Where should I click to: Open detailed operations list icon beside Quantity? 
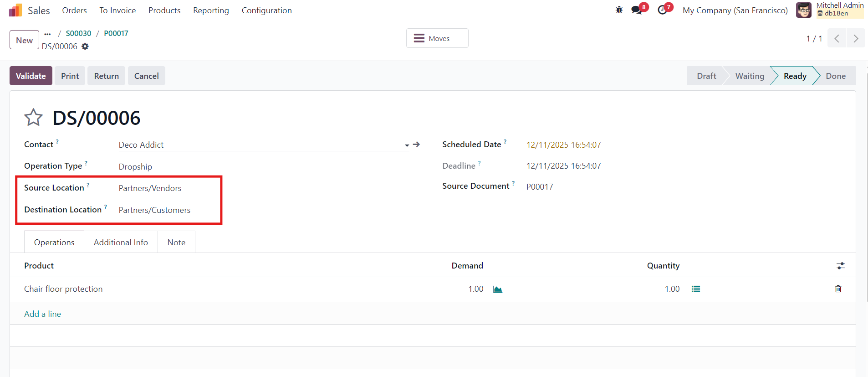[x=695, y=289]
